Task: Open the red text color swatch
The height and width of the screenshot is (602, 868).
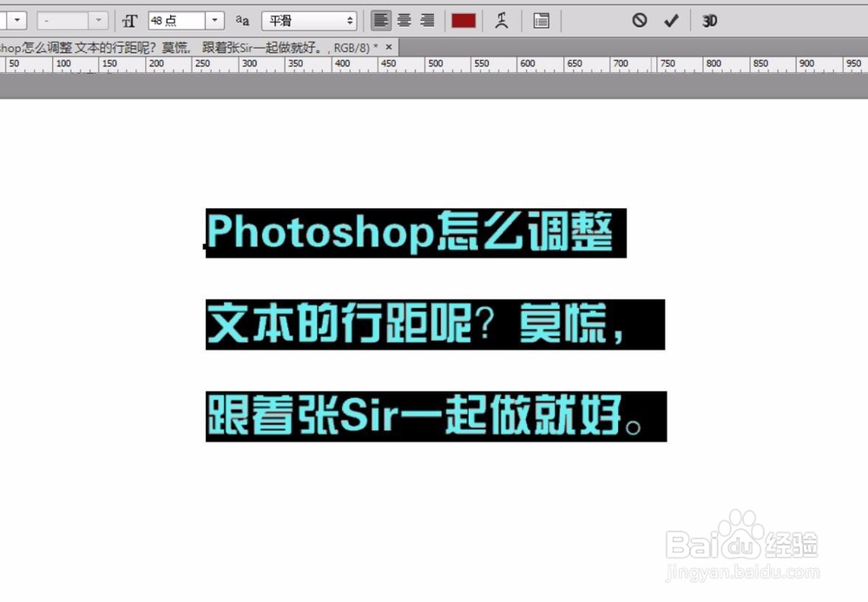Action: [464, 21]
